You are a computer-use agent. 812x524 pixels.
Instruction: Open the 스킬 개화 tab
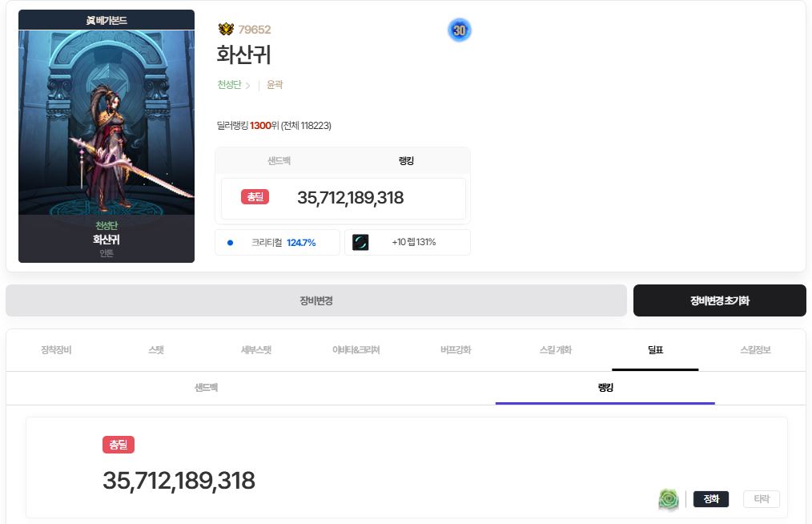pos(556,350)
